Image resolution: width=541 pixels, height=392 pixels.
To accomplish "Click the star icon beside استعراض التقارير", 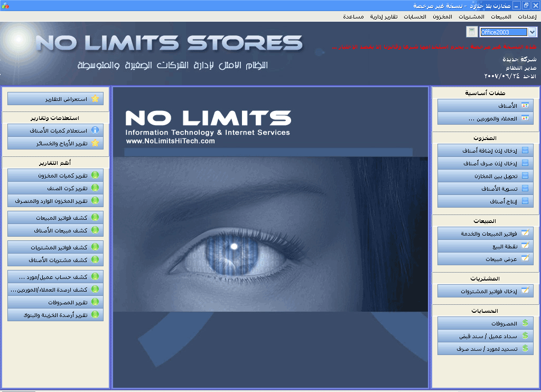I will point(95,99).
